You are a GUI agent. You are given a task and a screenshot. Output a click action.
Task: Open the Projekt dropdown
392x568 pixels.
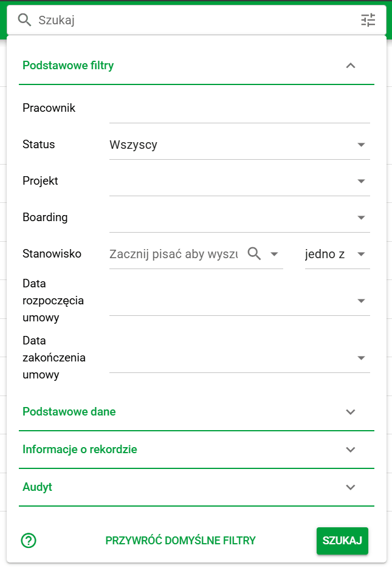point(361,180)
